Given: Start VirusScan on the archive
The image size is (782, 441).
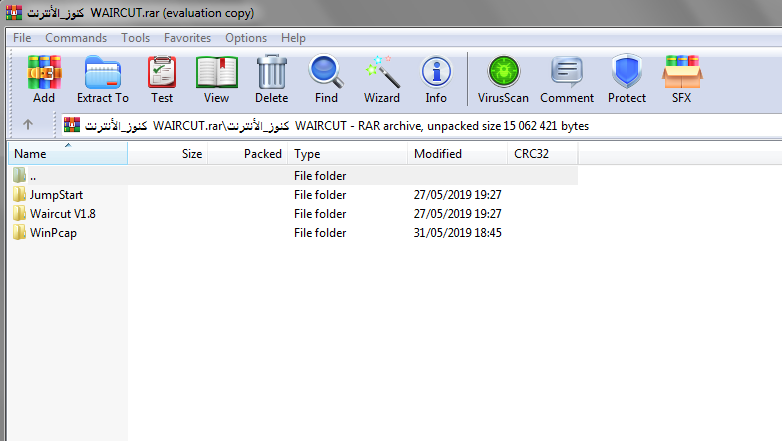Looking at the screenshot, I should point(503,79).
